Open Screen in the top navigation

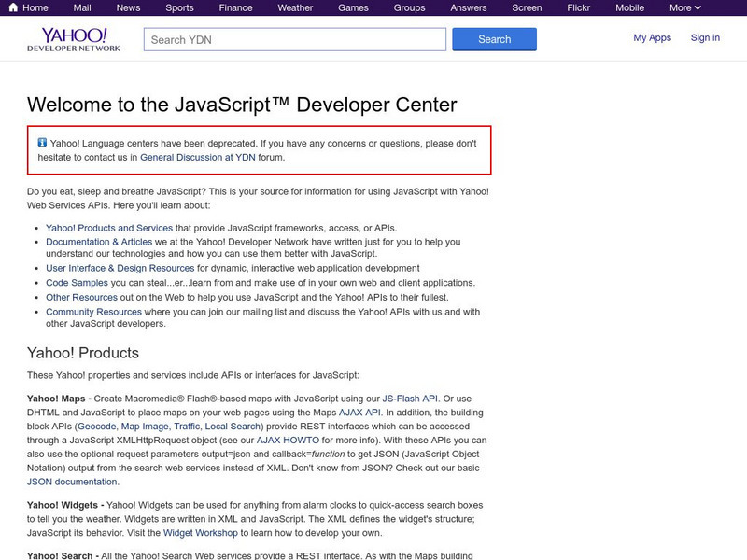(527, 7)
